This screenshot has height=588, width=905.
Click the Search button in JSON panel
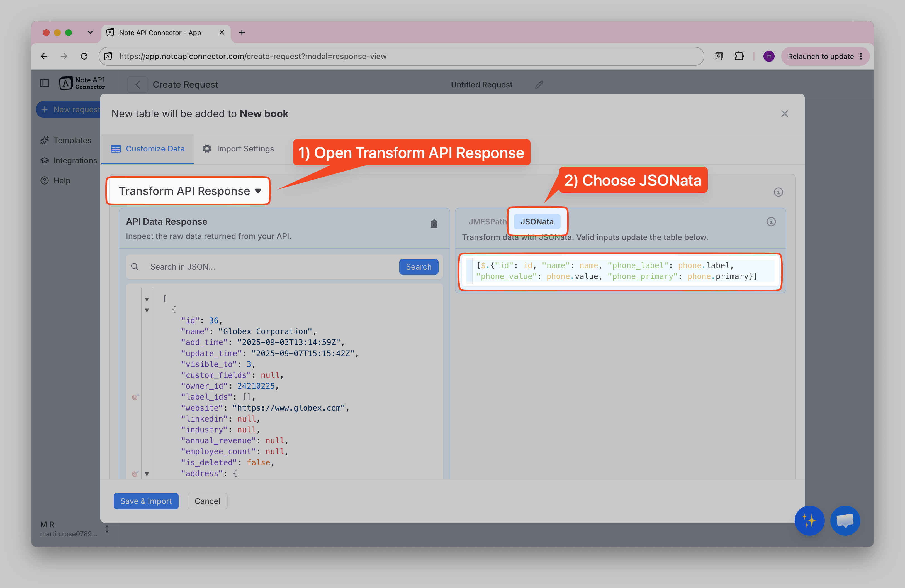(419, 267)
